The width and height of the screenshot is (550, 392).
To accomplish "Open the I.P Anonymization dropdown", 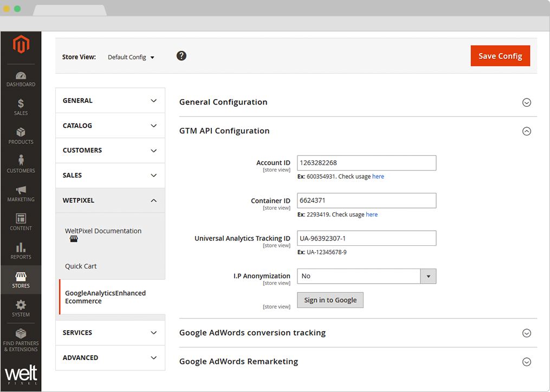I will click(366, 276).
